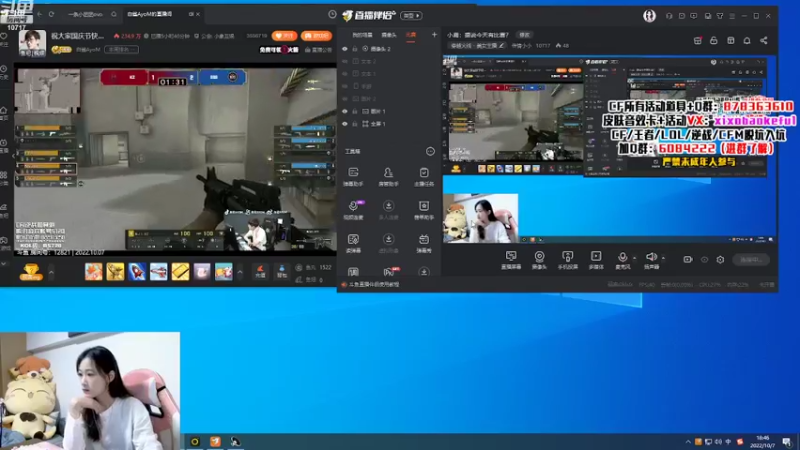800x450 pixels.
Task: Open streaming settings gear icon
Action: [720, 259]
